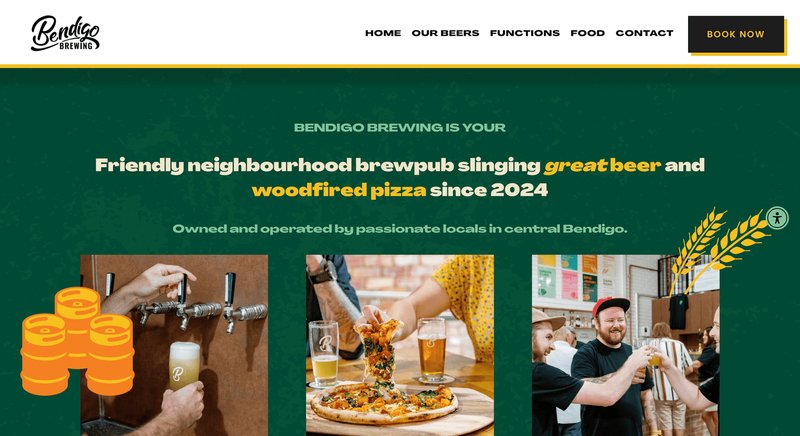Navigate to the Contact page
Viewport: 800px width, 436px height.
[644, 33]
